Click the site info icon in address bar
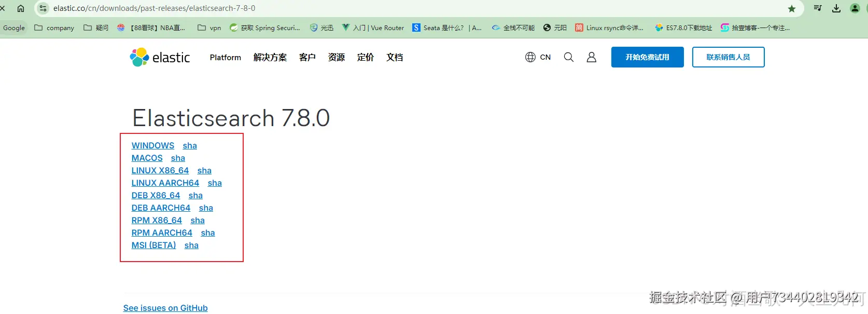The image size is (868, 314). coord(43,8)
